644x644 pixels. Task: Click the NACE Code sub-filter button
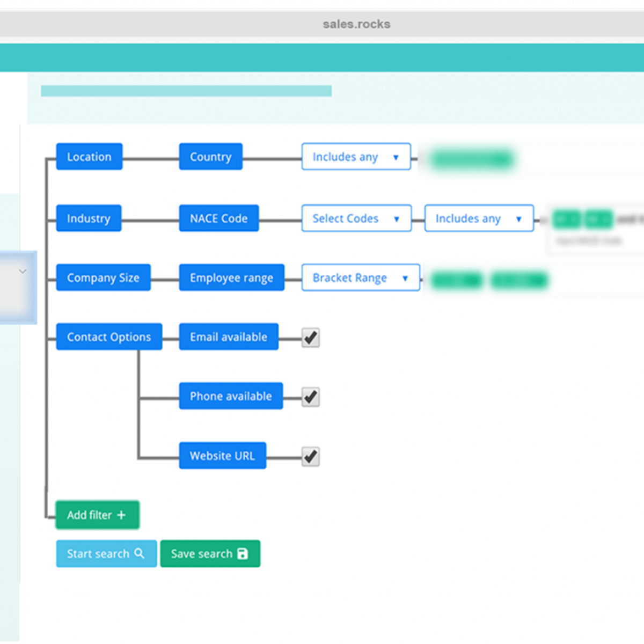click(x=218, y=218)
